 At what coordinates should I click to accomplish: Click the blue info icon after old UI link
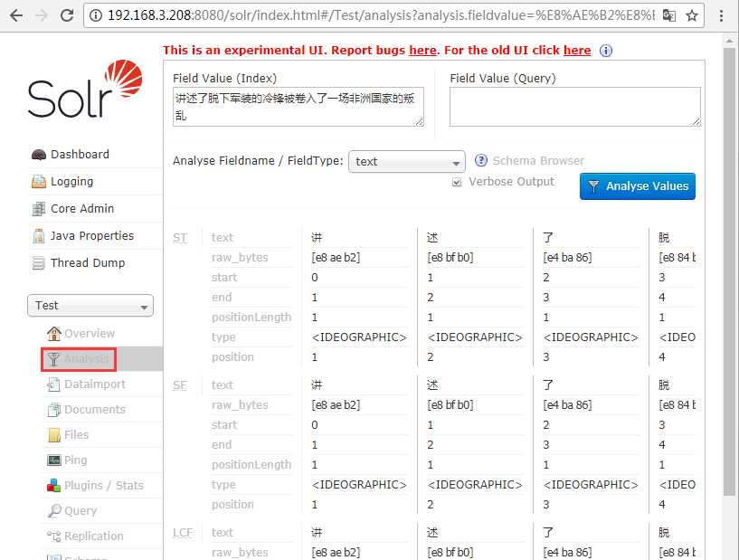point(606,51)
